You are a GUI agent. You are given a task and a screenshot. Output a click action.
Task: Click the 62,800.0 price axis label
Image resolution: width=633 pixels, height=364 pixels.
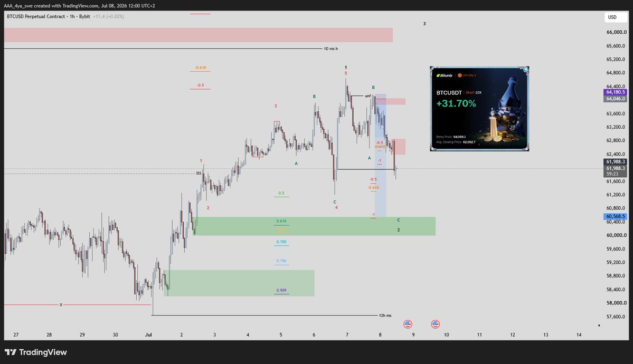(x=617, y=140)
